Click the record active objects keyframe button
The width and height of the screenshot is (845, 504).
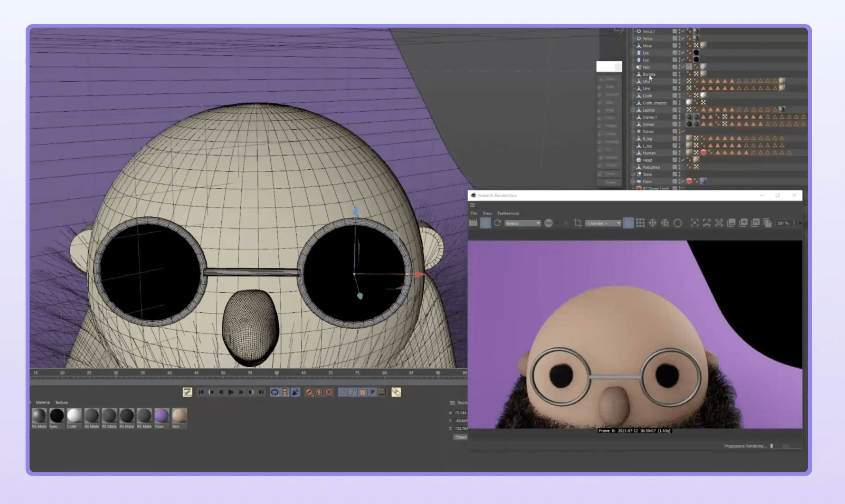click(x=309, y=392)
